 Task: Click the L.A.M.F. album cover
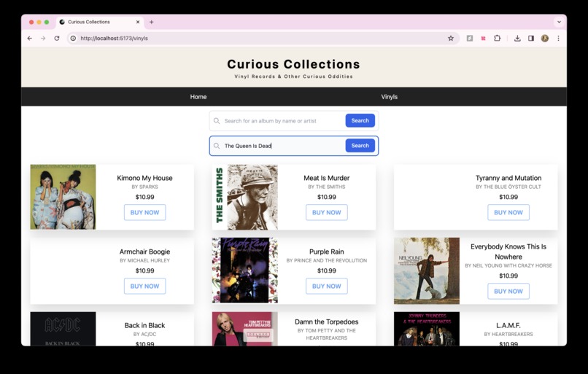[427, 329]
